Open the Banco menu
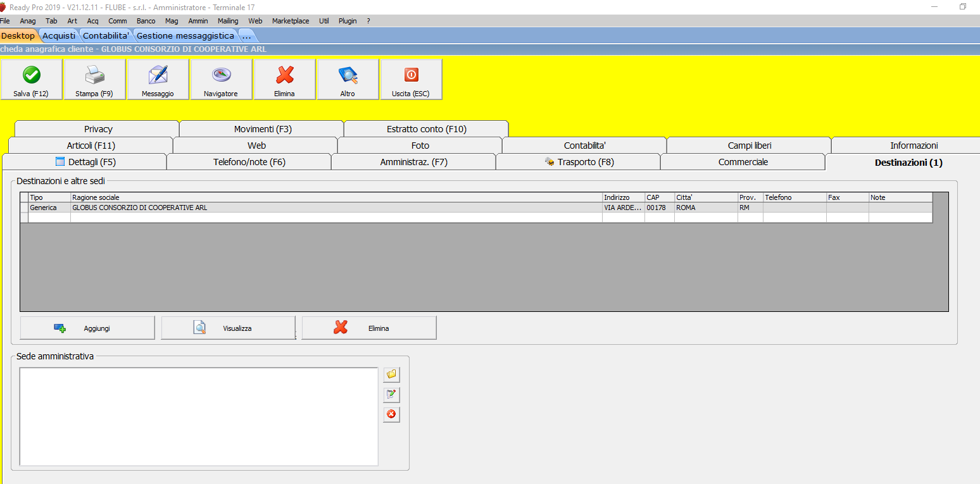The width and height of the screenshot is (980, 484). click(x=146, y=21)
